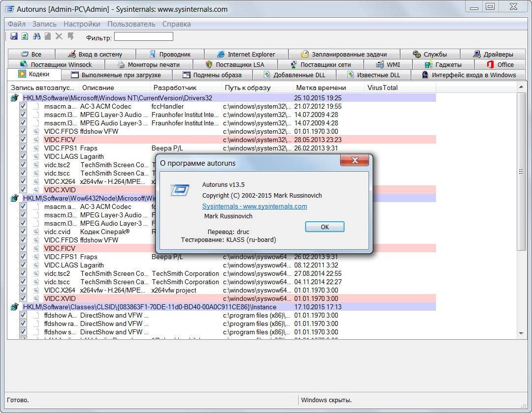This screenshot has width=532, height=413.
Task: Open the Запланированные задачи tab
Action: point(344,54)
